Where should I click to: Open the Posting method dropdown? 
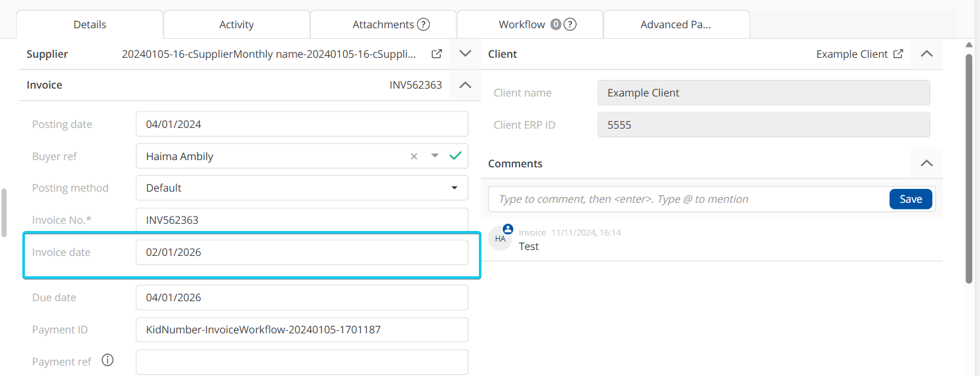tap(454, 188)
